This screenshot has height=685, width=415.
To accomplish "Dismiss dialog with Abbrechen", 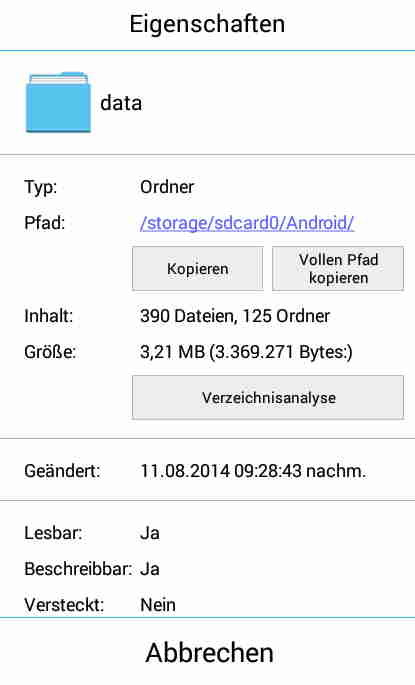I will pos(208,652).
